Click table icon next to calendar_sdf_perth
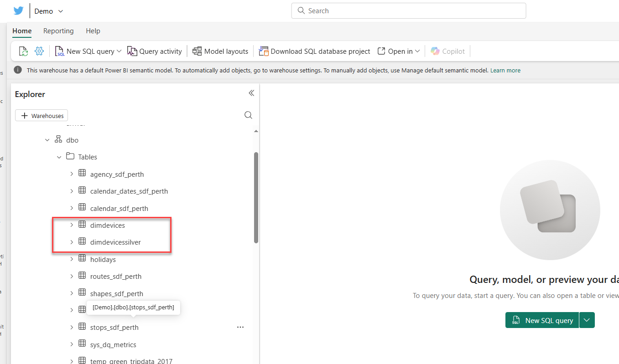The height and width of the screenshot is (364, 619). (x=82, y=208)
